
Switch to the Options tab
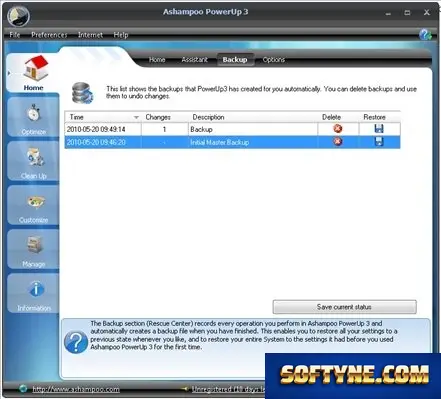[273, 60]
